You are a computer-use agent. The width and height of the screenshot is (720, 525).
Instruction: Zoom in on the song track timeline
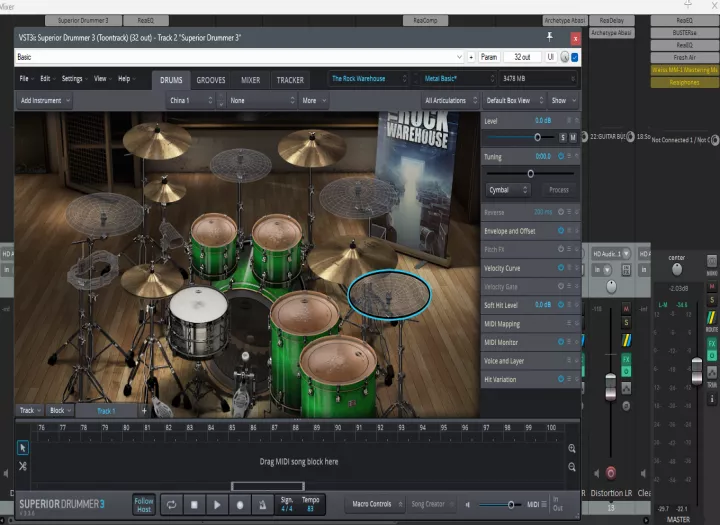(572, 448)
